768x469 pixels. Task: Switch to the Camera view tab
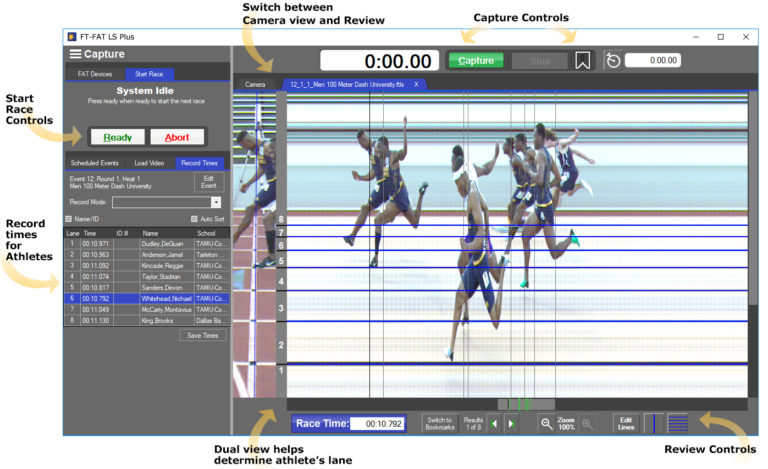click(x=256, y=85)
